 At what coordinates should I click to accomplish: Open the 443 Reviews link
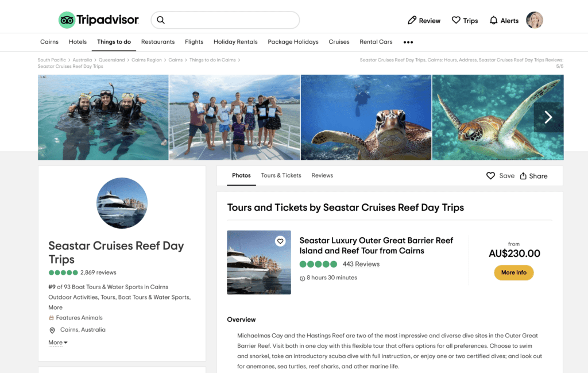pos(361,264)
